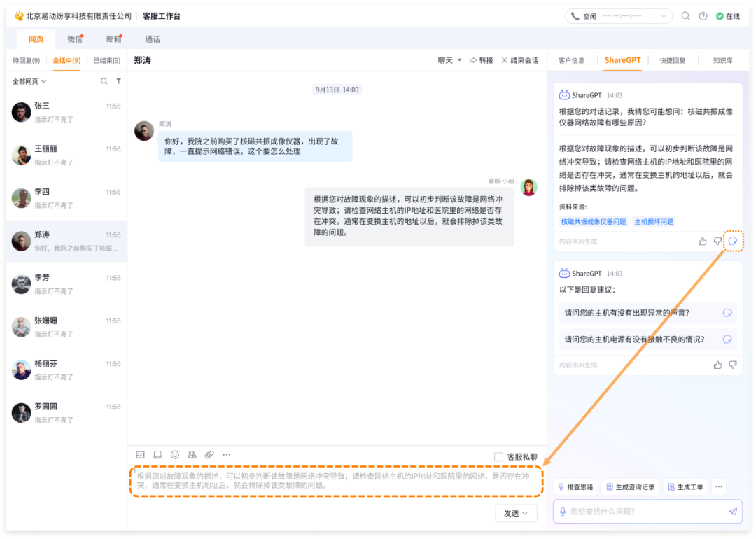Click the 生成咨询记录 button
This screenshot has height=539, width=756.
coord(631,487)
